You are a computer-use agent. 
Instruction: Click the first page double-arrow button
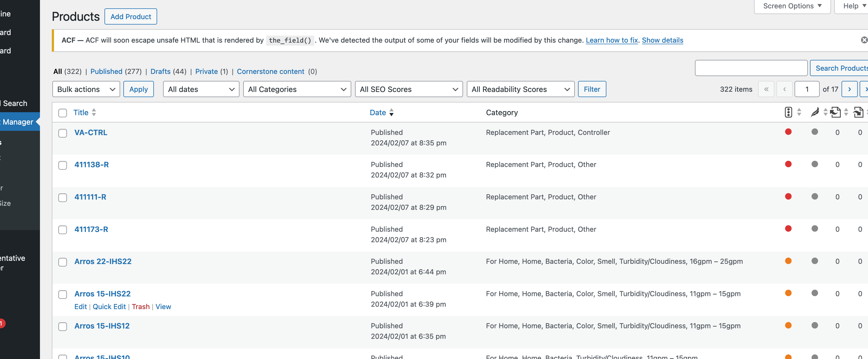766,89
